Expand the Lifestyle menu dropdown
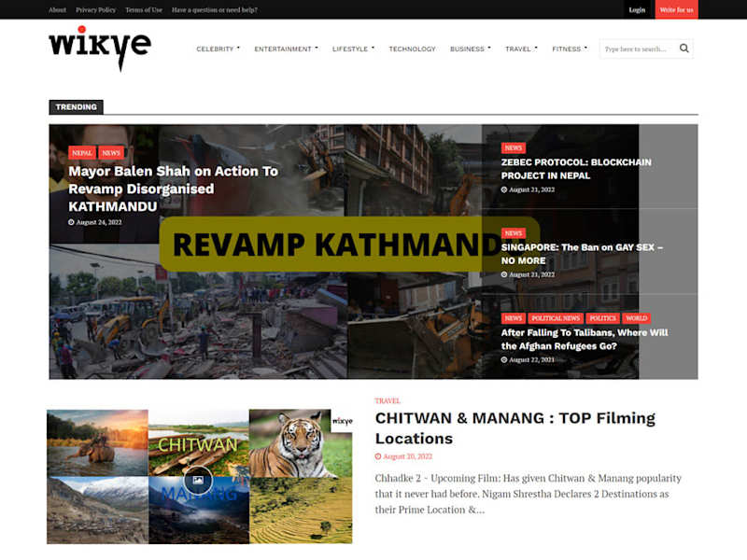 354,49
